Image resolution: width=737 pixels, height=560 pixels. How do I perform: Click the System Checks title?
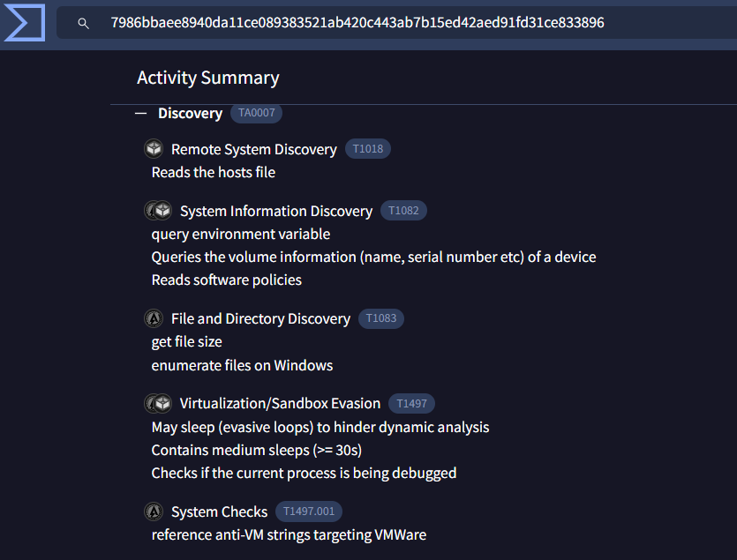[219, 511]
